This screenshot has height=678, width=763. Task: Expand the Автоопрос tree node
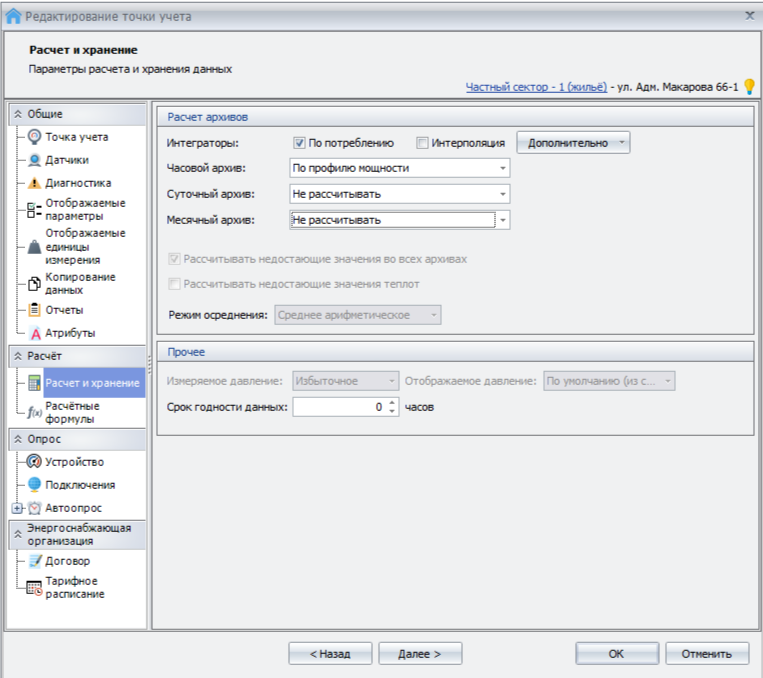tap(17, 508)
